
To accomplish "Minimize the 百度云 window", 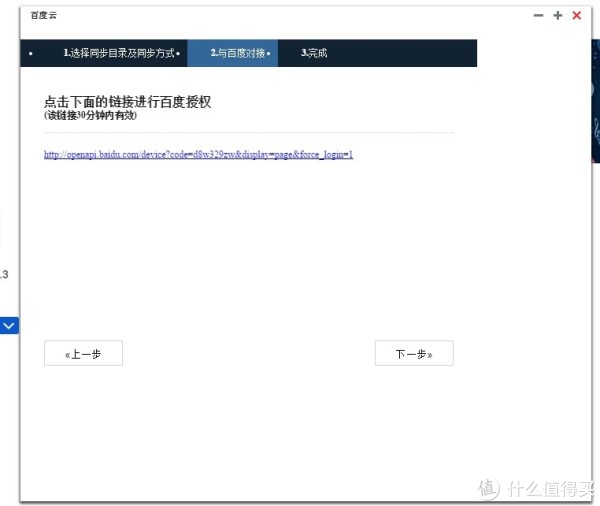I will (538, 15).
